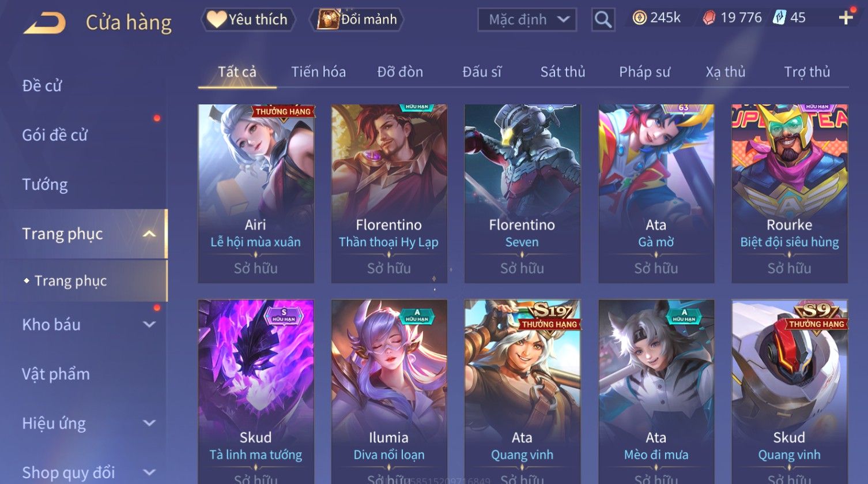Select the Florentino Seven skin card
The width and height of the screenshot is (868, 484).
tap(522, 193)
